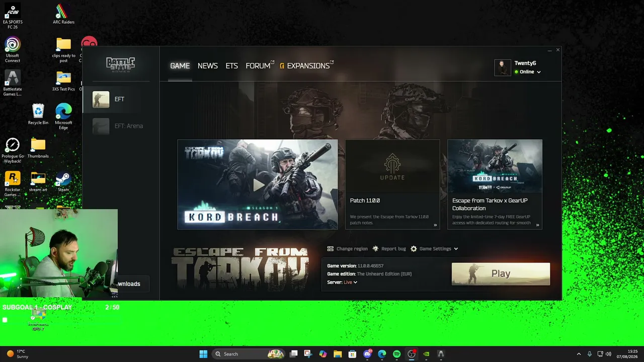This screenshot has width=644, height=362.
Task: Open OBS Studio from the taskbar
Action: [x=412, y=354]
